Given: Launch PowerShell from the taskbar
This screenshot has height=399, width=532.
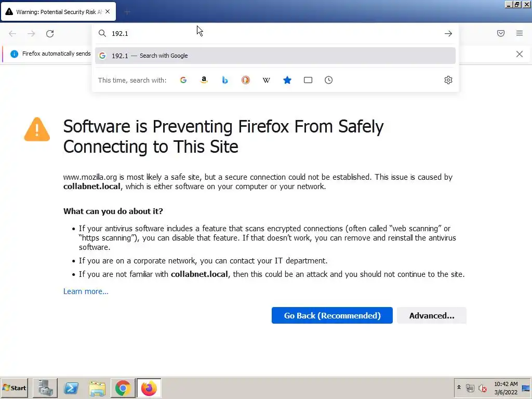Looking at the screenshot, I should 71,388.
